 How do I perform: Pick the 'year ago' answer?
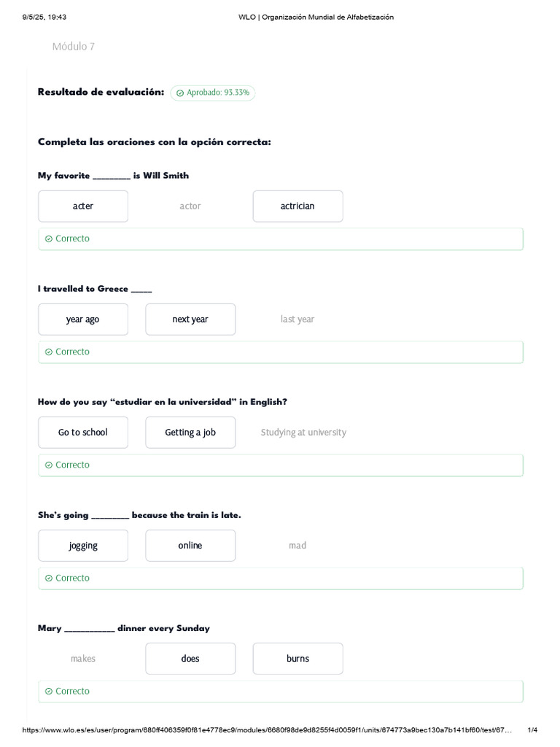[83, 320]
